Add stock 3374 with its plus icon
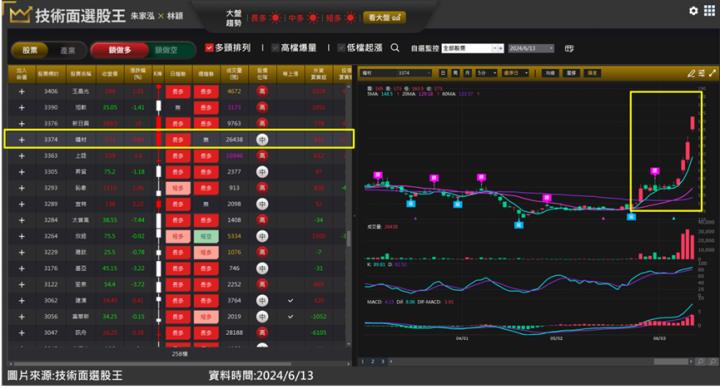Screen dimensions: 720x389 click(22, 140)
